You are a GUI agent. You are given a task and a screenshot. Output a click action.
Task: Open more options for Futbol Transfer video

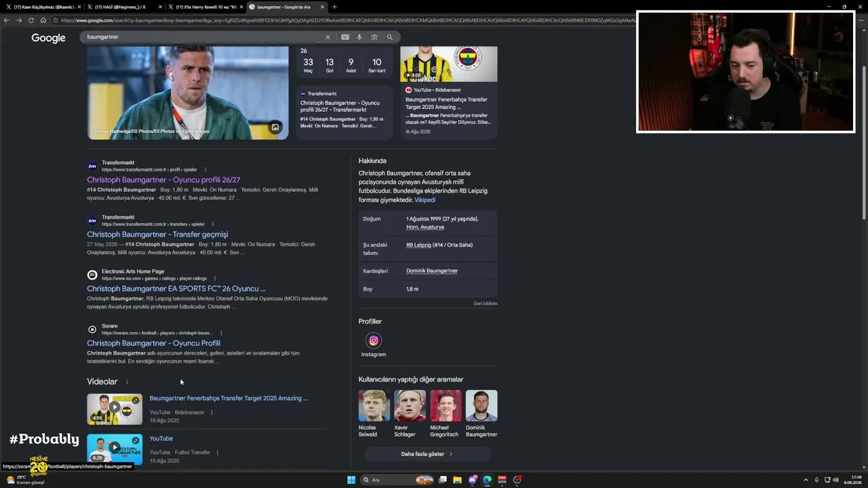coord(218,452)
